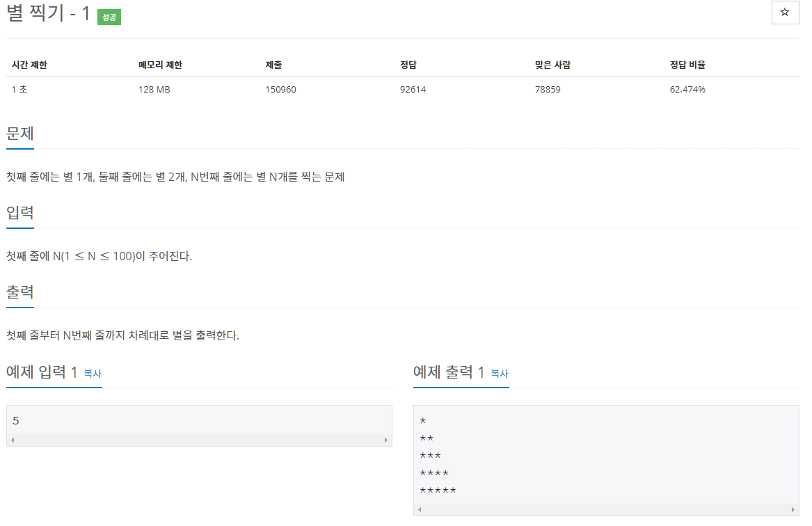Click the 메모리 제한 column header
The width and height of the screenshot is (812, 526).
point(161,65)
